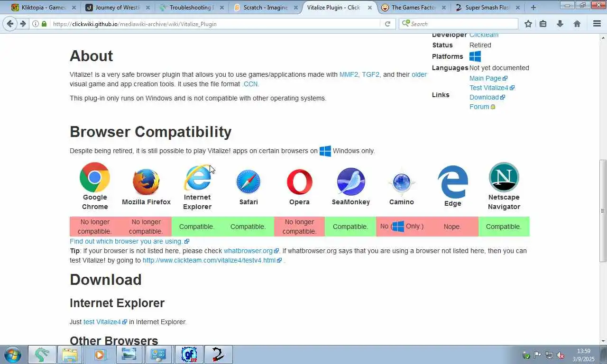Image resolution: width=607 pixels, height=364 pixels.
Task: Click the page vertical scrollbar thumb
Action: (x=603, y=211)
